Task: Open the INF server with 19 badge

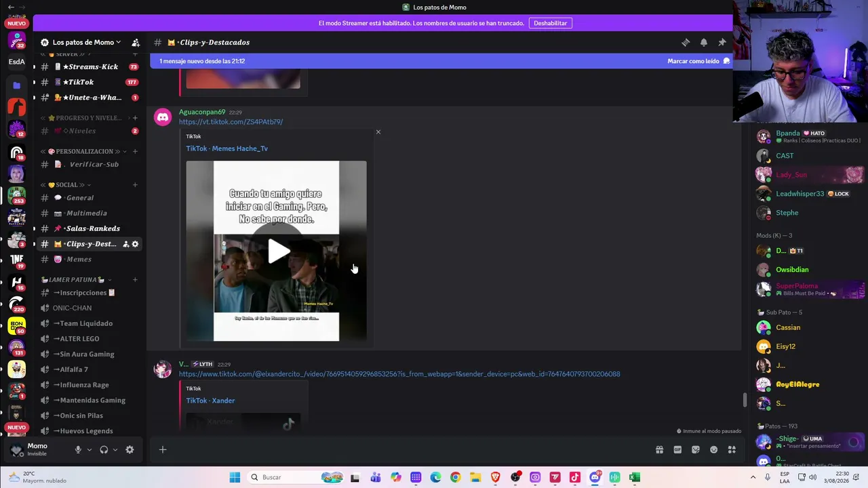Action: tap(17, 261)
